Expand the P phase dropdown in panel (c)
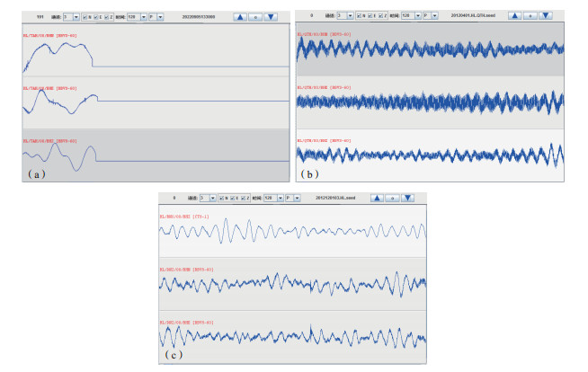This screenshot has width=588, height=372. click(295, 198)
